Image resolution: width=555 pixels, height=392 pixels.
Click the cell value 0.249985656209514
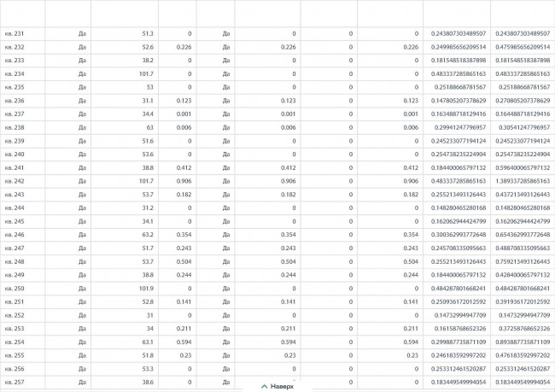pos(459,47)
